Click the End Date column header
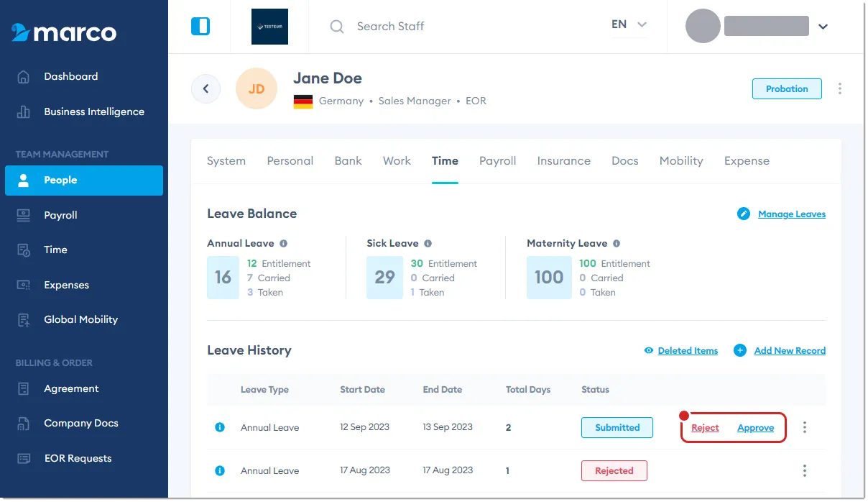 (x=443, y=390)
